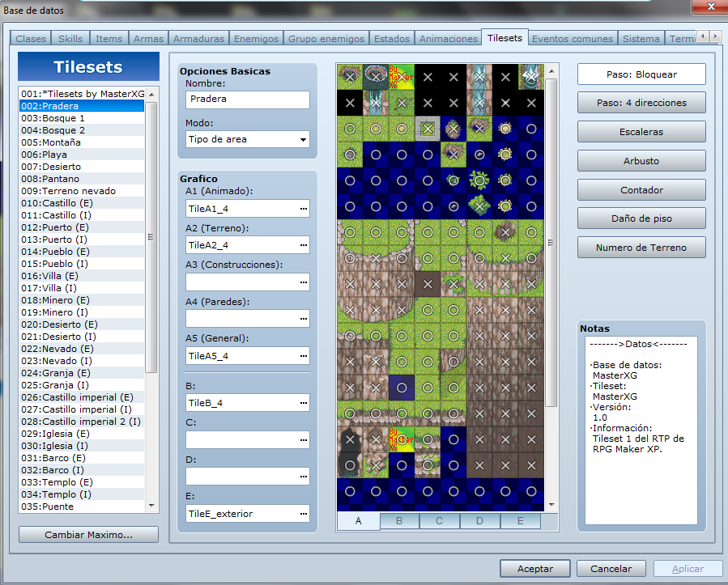Click the tile palette vertical scrollbar thumb
This screenshot has height=585, width=728.
pos(551,243)
